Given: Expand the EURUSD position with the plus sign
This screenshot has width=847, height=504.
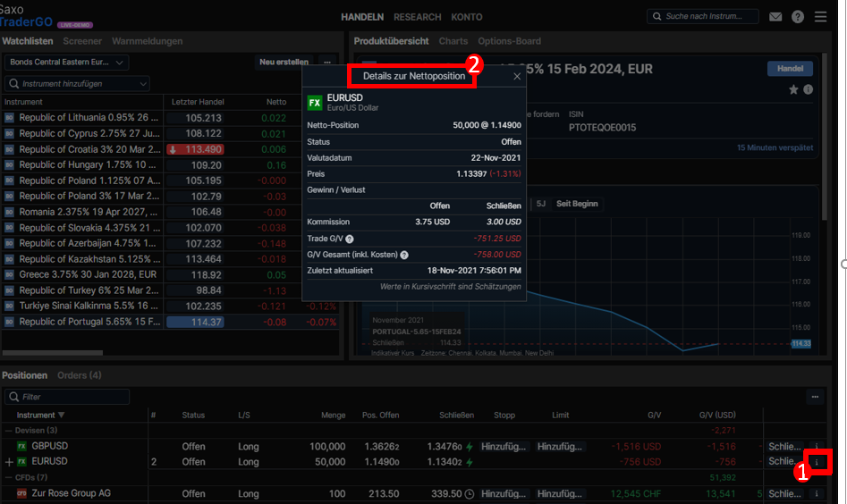Looking at the screenshot, I should 9,462.
